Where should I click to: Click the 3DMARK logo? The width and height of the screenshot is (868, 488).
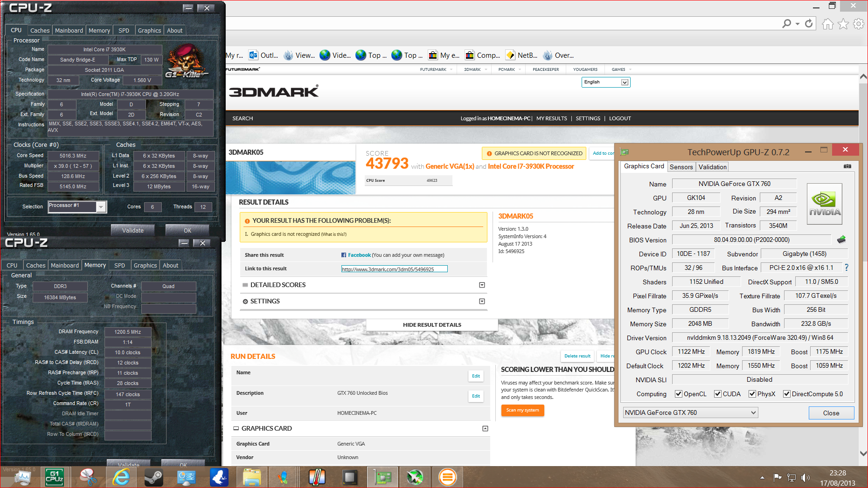point(274,91)
